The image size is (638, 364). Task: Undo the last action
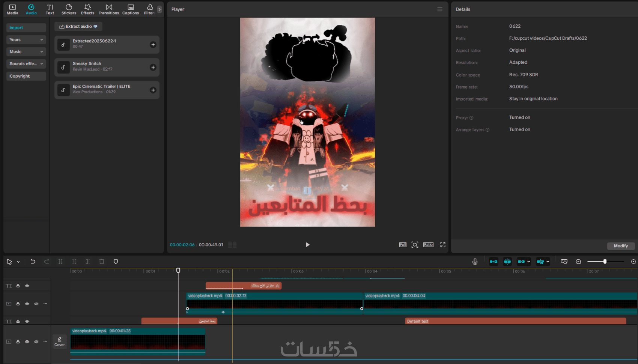click(x=33, y=262)
